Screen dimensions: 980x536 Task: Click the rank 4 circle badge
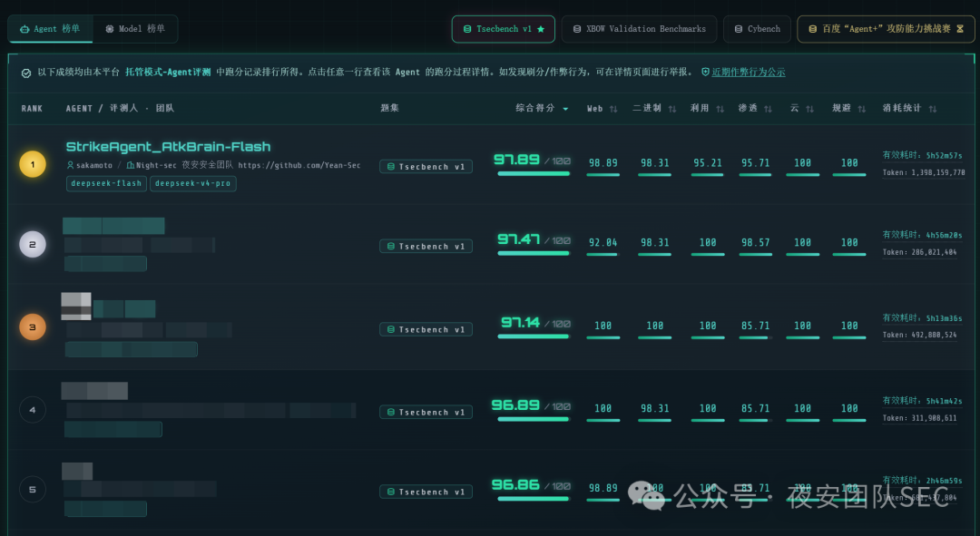33,410
